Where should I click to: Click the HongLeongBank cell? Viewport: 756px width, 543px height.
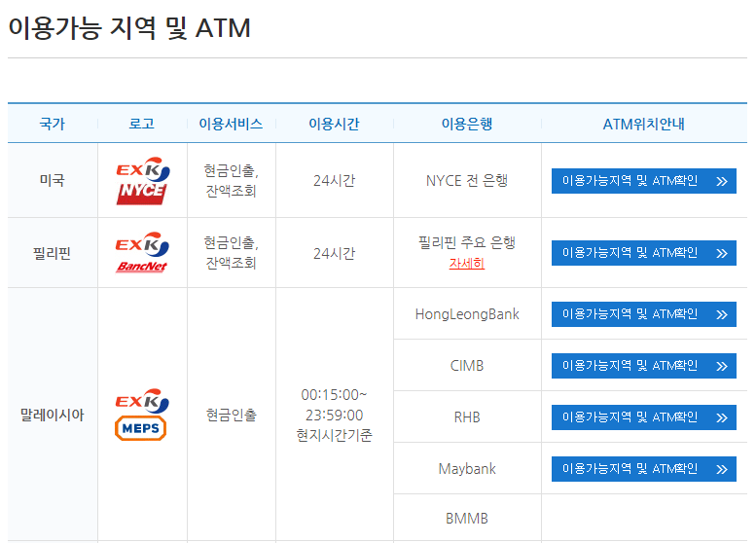(467, 314)
